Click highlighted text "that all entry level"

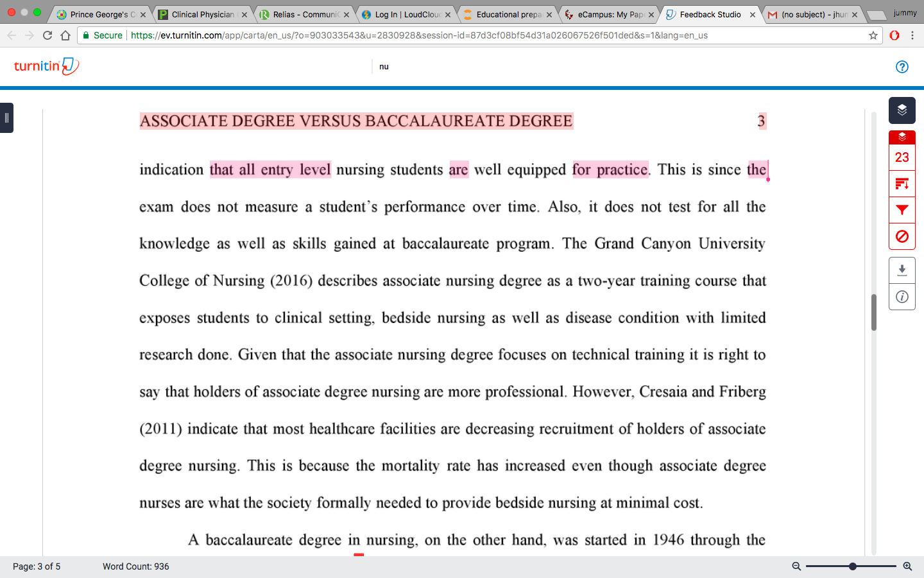click(270, 170)
